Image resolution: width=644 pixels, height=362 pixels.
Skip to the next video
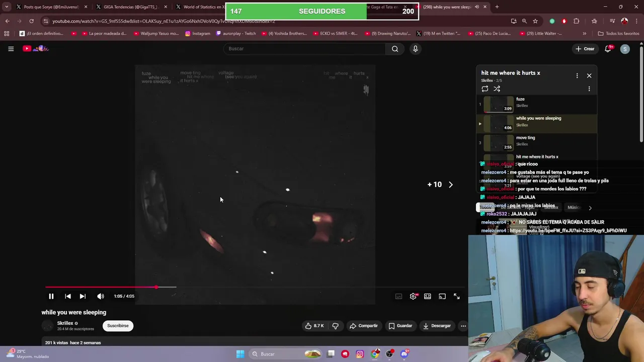pyautogui.click(x=83, y=296)
